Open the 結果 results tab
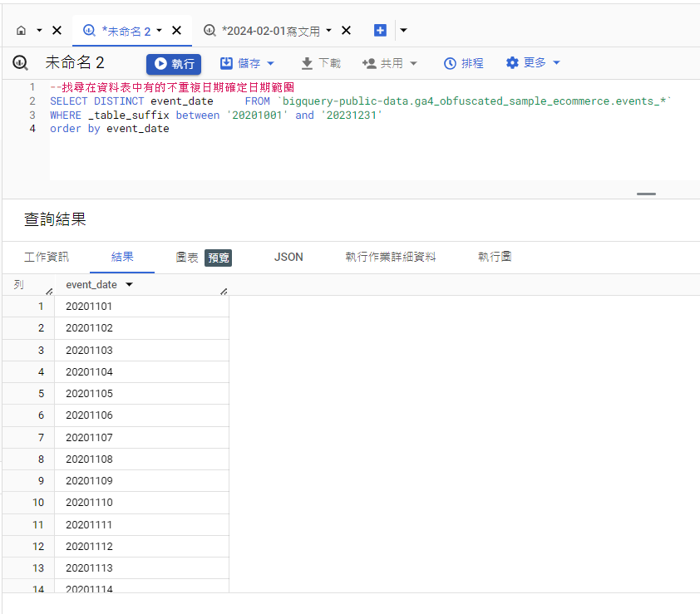Screen dimensions: 700x614 (122, 257)
